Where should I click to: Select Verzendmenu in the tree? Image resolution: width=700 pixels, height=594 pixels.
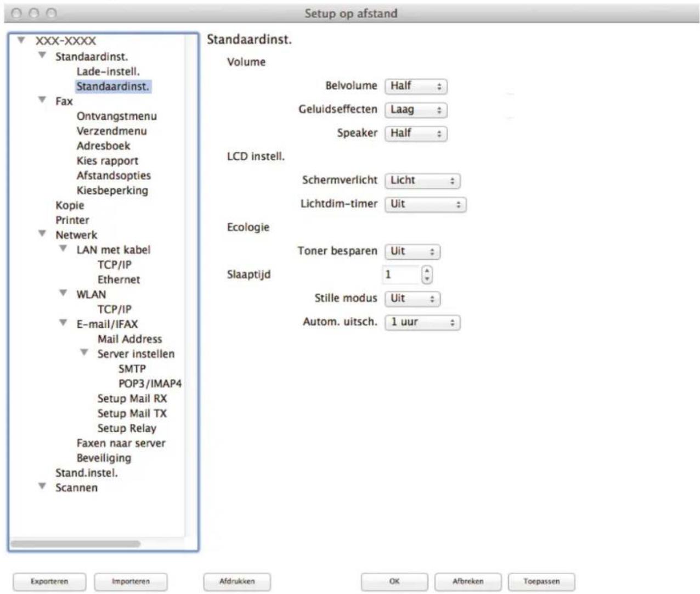click(112, 131)
